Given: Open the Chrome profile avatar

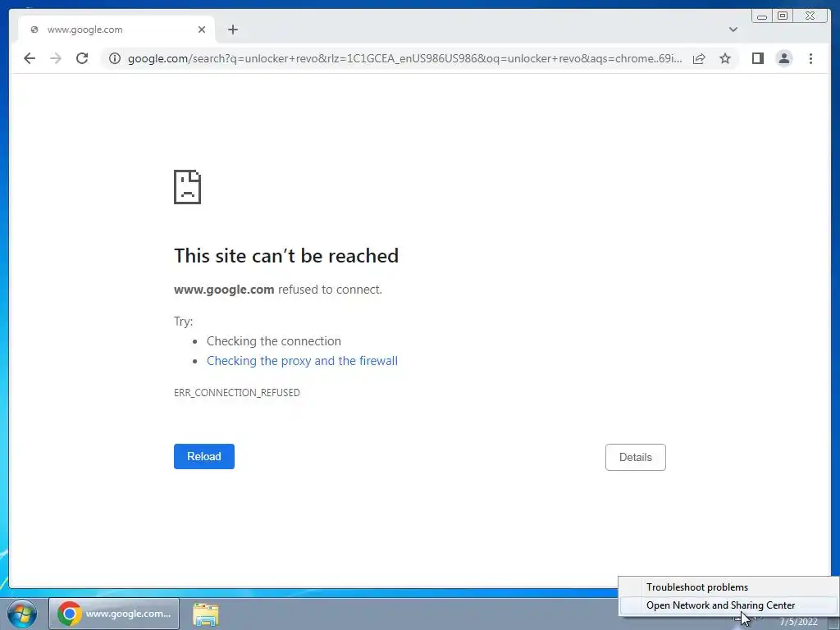Looking at the screenshot, I should tap(784, 58).
